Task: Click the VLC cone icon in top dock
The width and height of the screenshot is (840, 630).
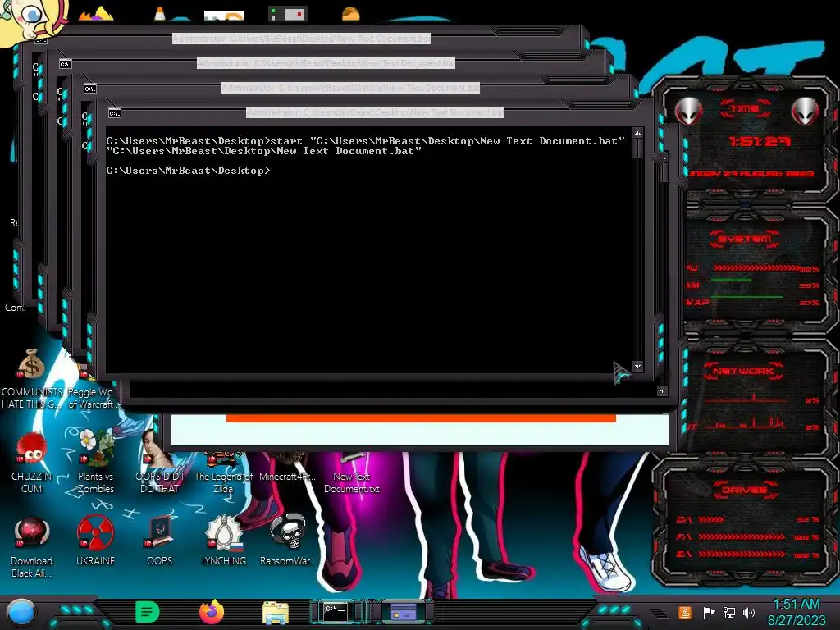Action: pos(160,13)
